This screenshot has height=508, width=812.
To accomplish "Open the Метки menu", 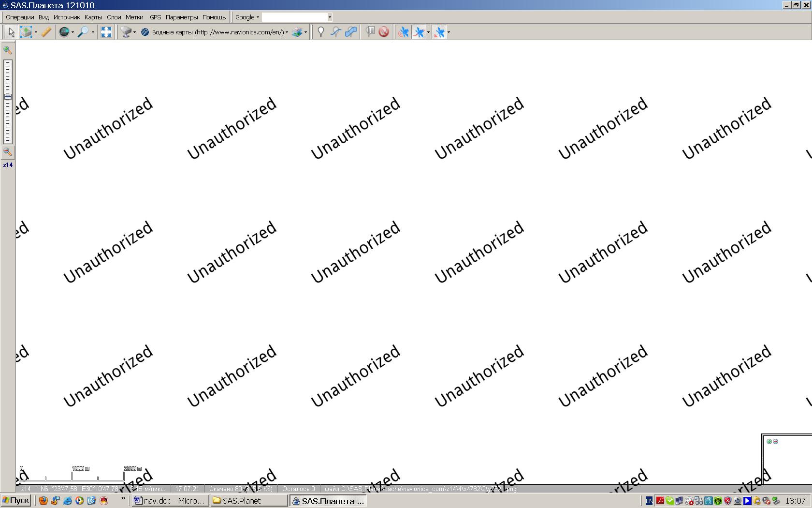I will point(134,17).
